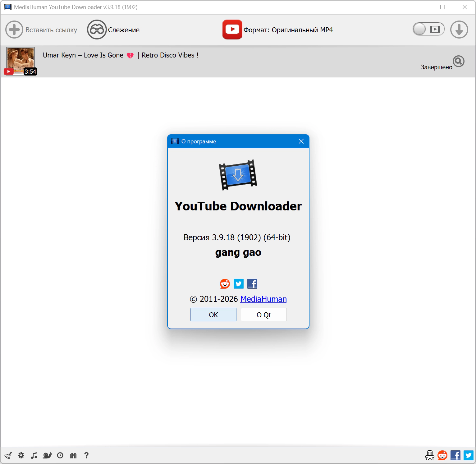
Task: Open Twitter from the bottom status bar
Action: tap(469, 455)
